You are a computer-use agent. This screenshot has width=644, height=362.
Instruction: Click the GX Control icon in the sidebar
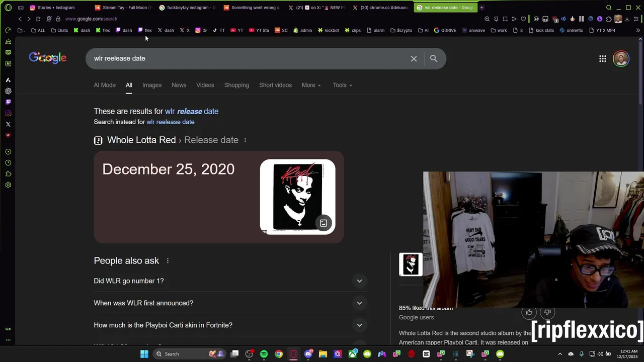[8, 329]
